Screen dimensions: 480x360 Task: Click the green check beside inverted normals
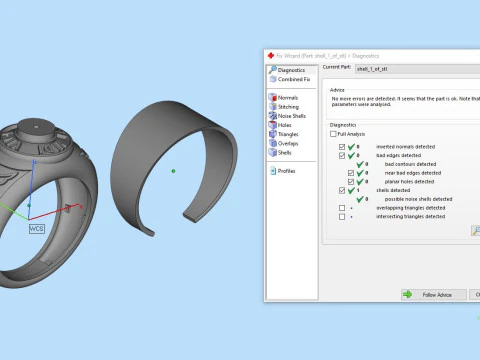(351, 147)
